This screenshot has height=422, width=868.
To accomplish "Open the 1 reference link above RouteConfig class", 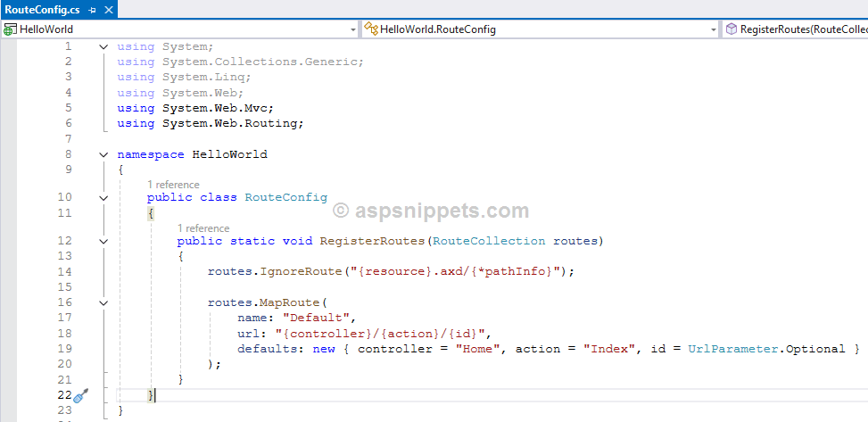I will pos(173,185).
